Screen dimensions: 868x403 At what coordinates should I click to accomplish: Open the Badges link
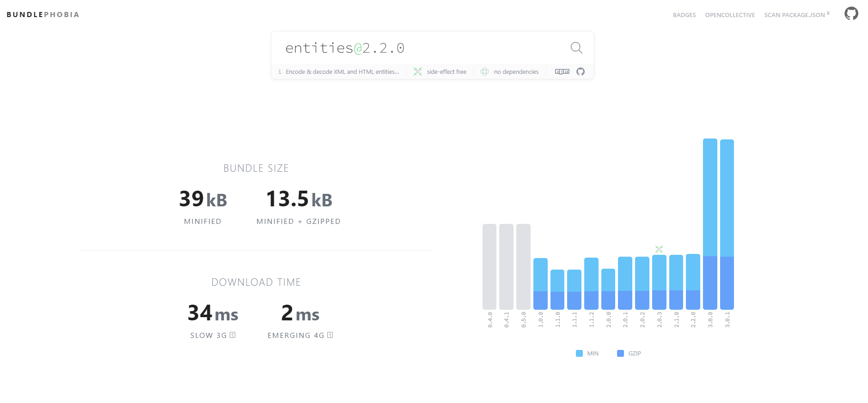click(x=684, y=15)
